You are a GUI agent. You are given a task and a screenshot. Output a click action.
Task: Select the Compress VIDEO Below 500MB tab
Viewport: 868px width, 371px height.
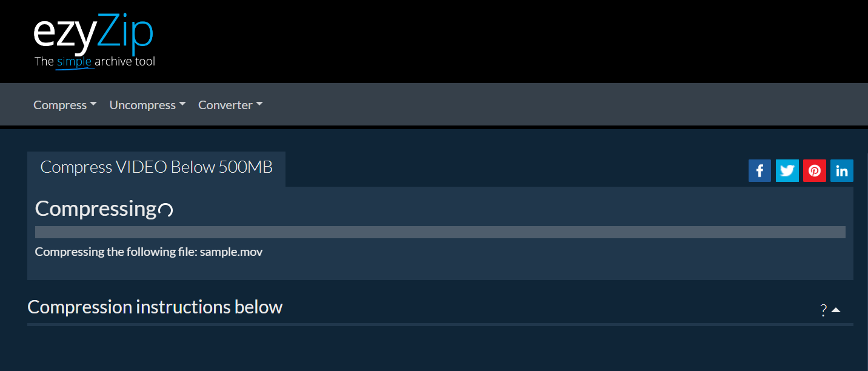click(156, 167)
